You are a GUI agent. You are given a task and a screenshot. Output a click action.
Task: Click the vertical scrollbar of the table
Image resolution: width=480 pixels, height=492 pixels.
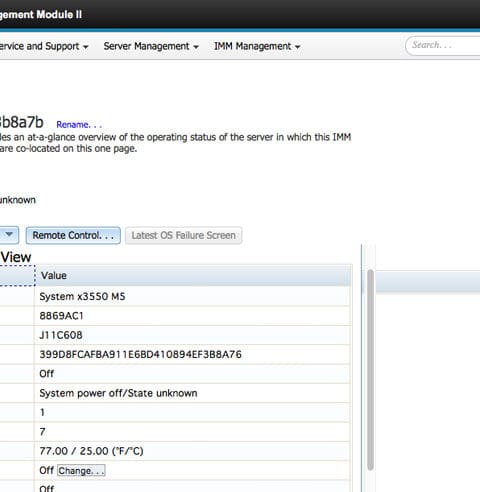[x=370, y=370]
